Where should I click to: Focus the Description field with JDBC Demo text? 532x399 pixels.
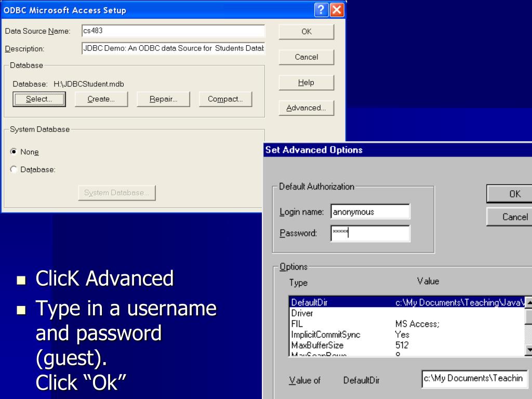pyautogui.click(x=173, y=48)
